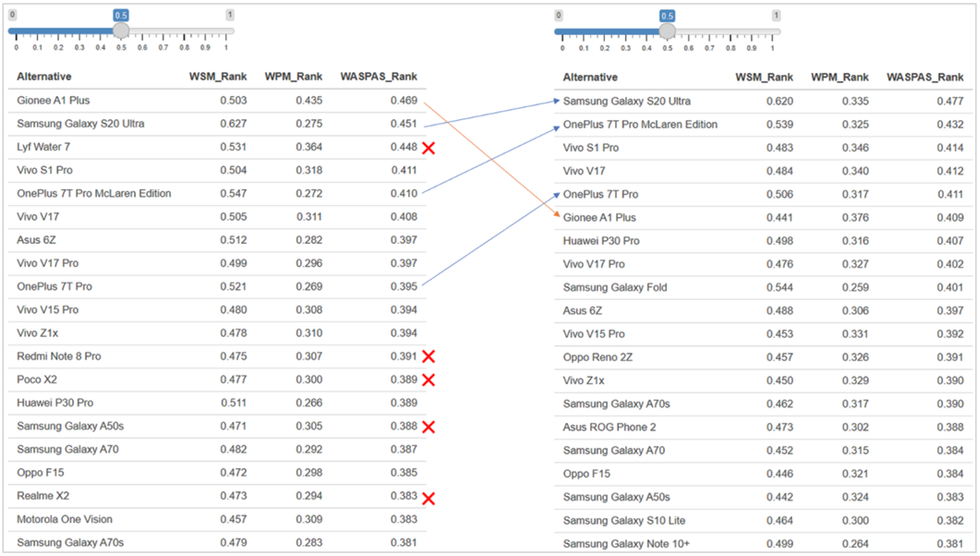This screenshot has width=980, height=556.
Task: Select Gionee A1 Plus row in left table
Action: pos(53,100)
